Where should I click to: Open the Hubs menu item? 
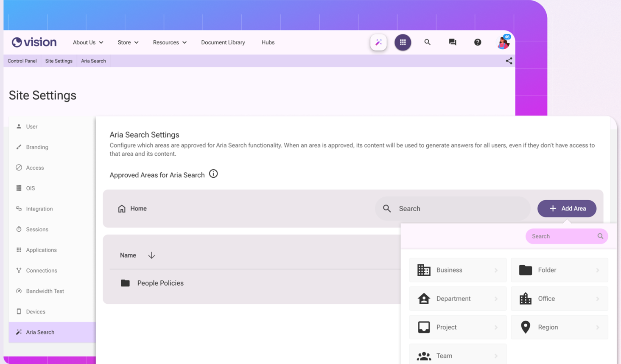coord(268,42)
